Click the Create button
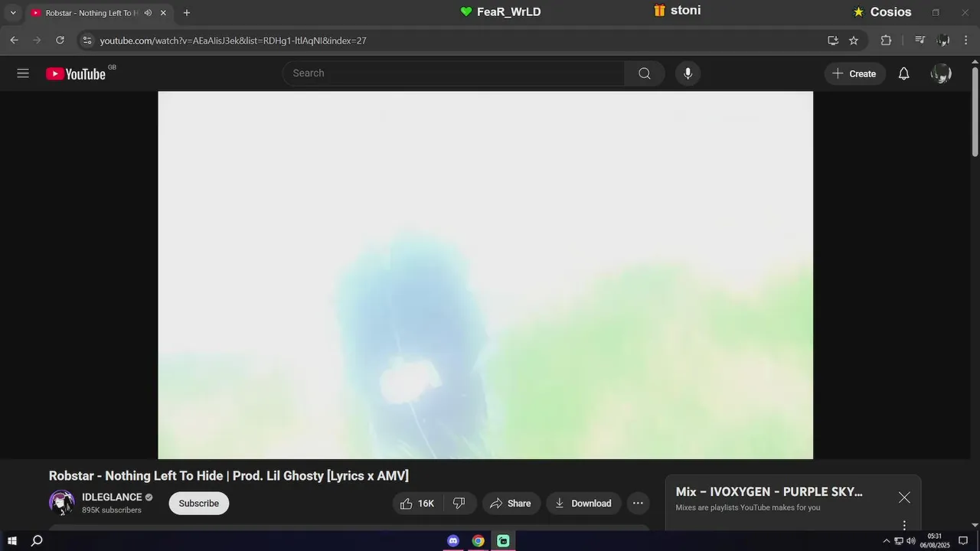Viewport: 980px width, 551px height. point(854,73)
